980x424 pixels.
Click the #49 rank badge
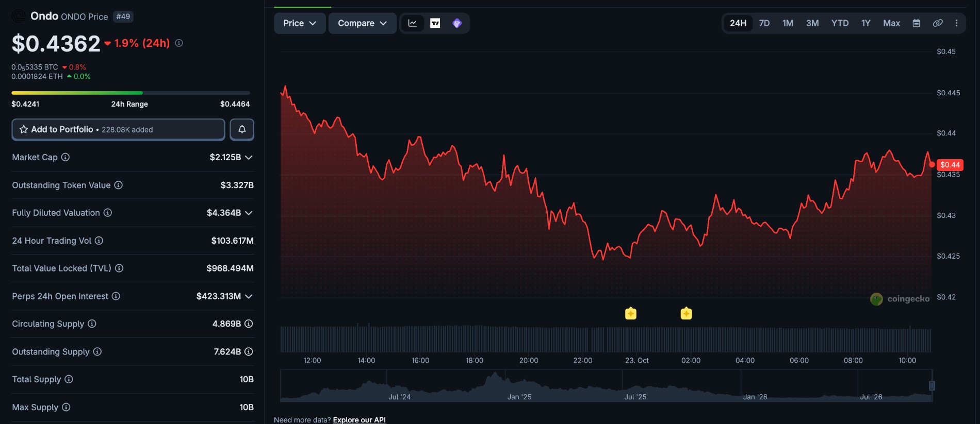pos(123,16)
